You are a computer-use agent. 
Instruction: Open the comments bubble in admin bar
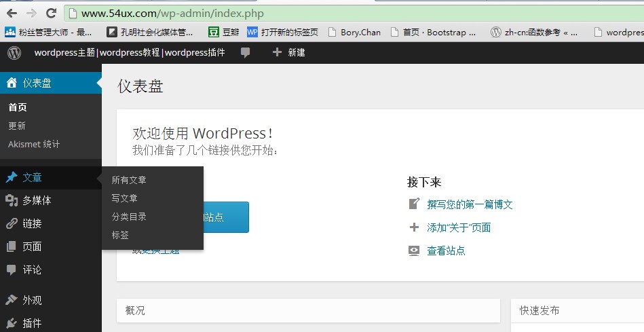pos(245,52)
